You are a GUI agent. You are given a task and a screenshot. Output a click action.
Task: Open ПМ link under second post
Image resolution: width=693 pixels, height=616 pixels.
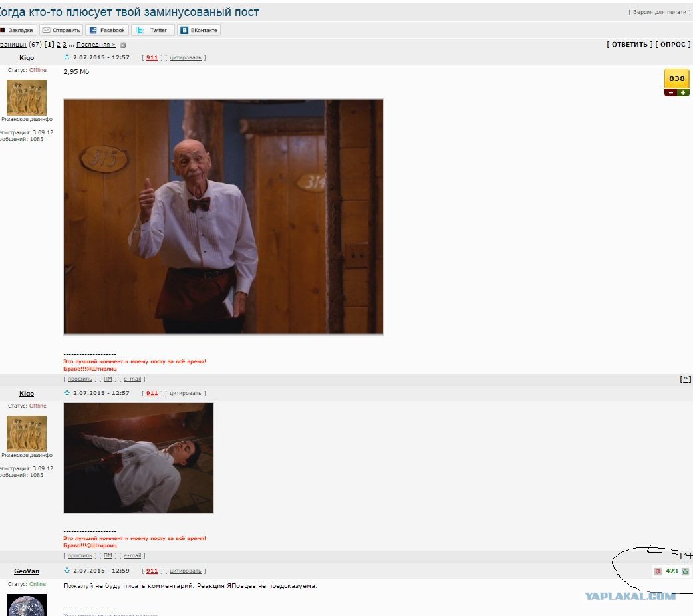108,555
